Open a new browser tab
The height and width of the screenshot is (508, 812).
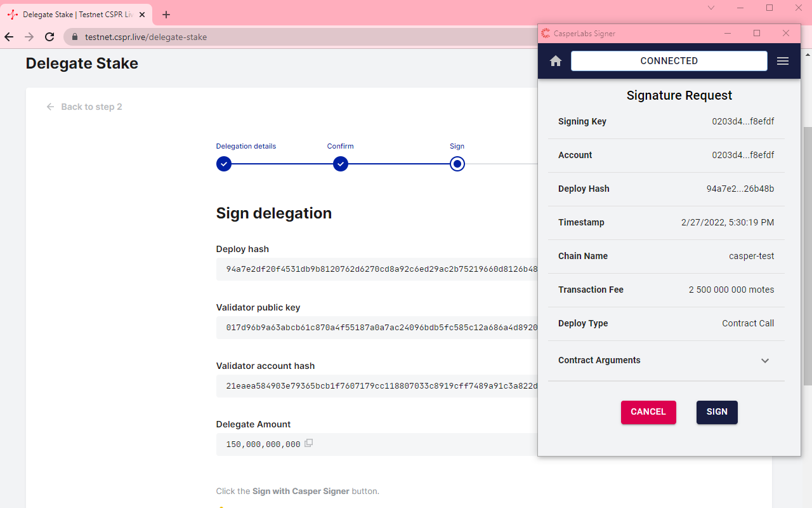(x=166, y=15)
